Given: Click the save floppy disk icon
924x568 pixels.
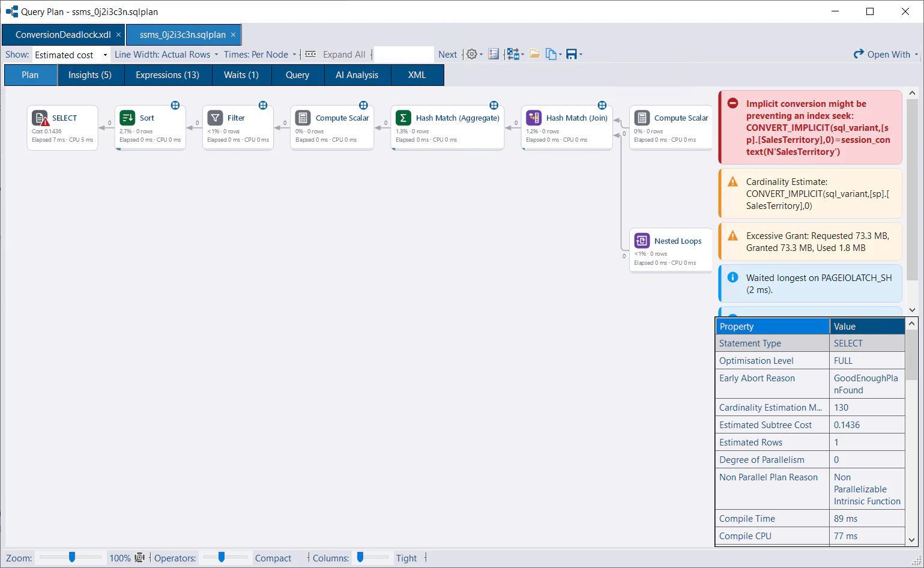Looking at the screenshot, I should point(572,54).
